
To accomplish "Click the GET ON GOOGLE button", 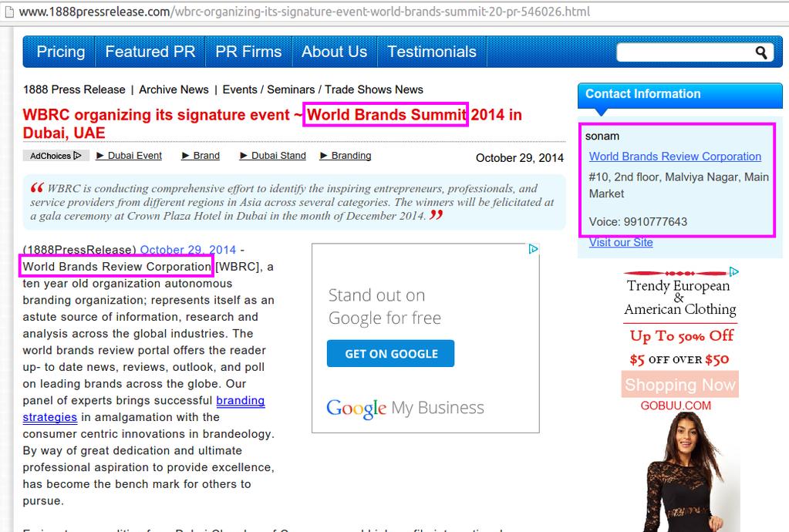I will [x=390, y=353].
